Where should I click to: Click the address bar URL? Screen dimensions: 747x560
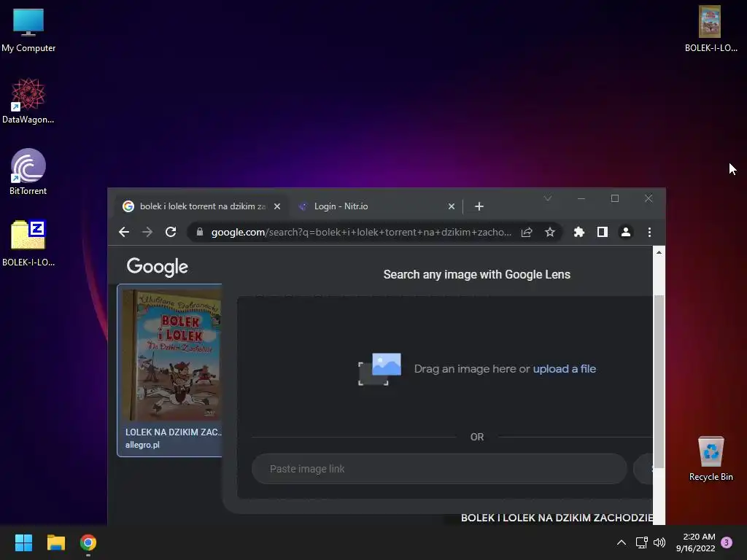coord(361,232)
